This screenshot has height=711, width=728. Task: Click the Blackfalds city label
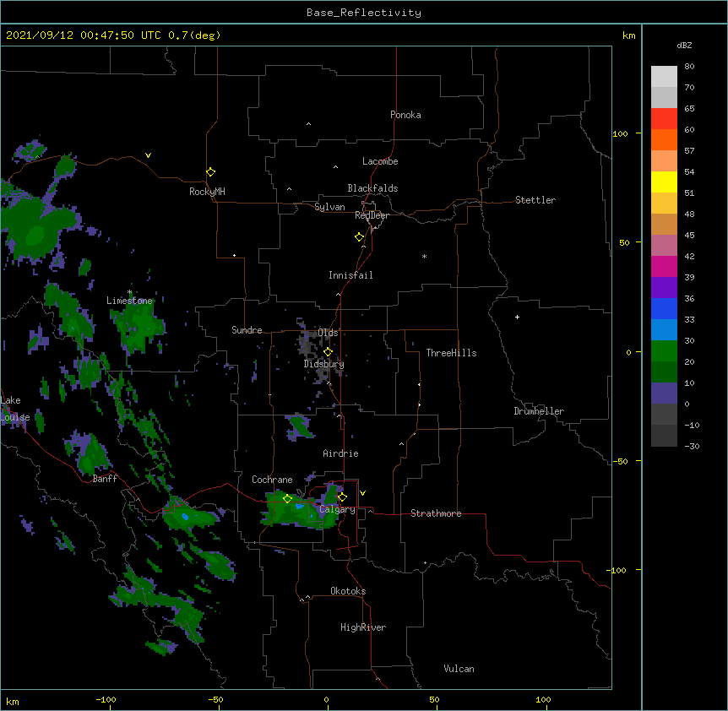tap(372, 188)
